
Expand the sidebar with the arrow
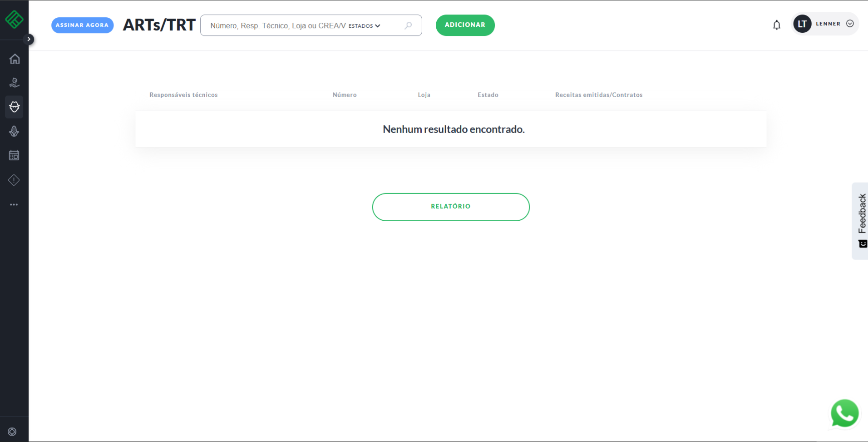(x=29, y=39)
